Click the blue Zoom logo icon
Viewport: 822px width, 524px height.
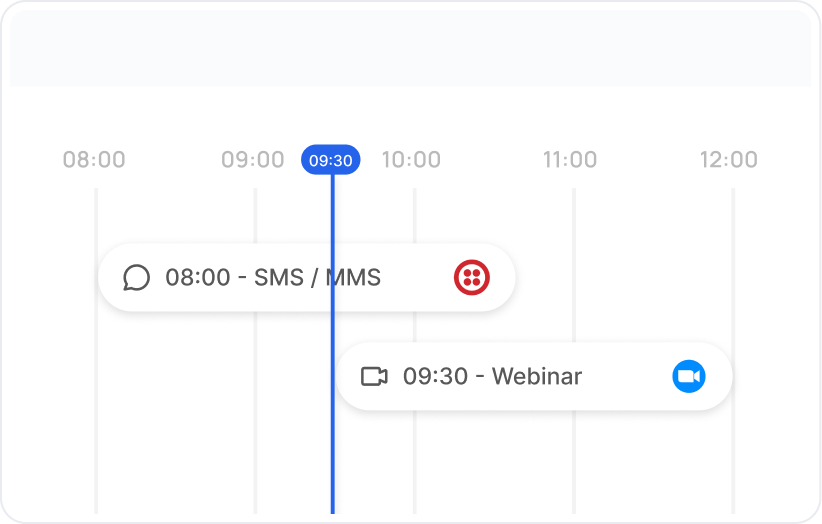pos(688,377)
